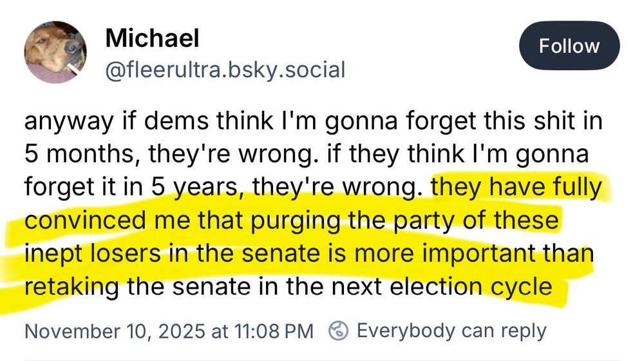Click the phrase "5 months" in the post
Screen dimensions: 644x361
79,155
